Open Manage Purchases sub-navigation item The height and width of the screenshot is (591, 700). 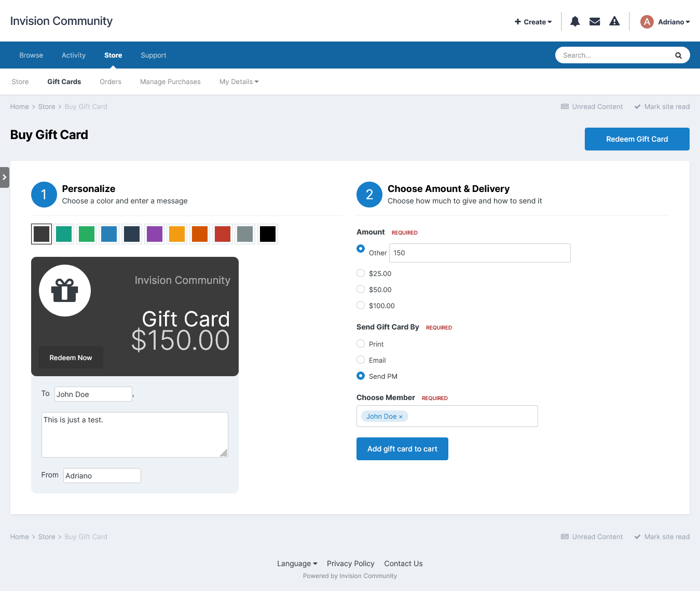(170, 81)
